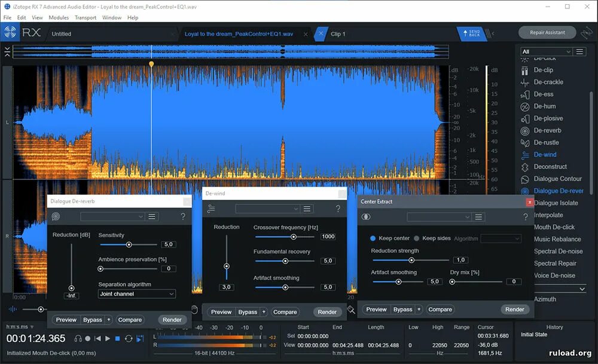Screen dimensions: 598x364
Task: Open the Transport menu
Action: pos(86,17)
